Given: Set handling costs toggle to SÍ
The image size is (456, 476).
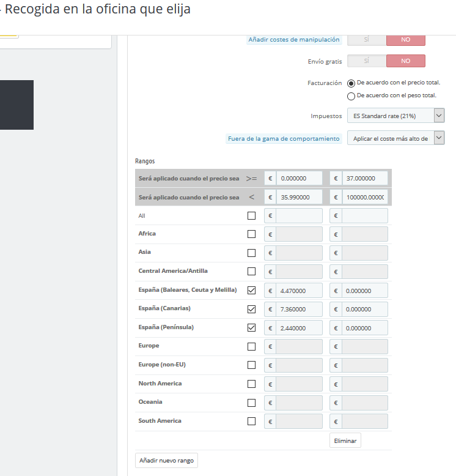Looking at the screenshot, I should (367, 40).
